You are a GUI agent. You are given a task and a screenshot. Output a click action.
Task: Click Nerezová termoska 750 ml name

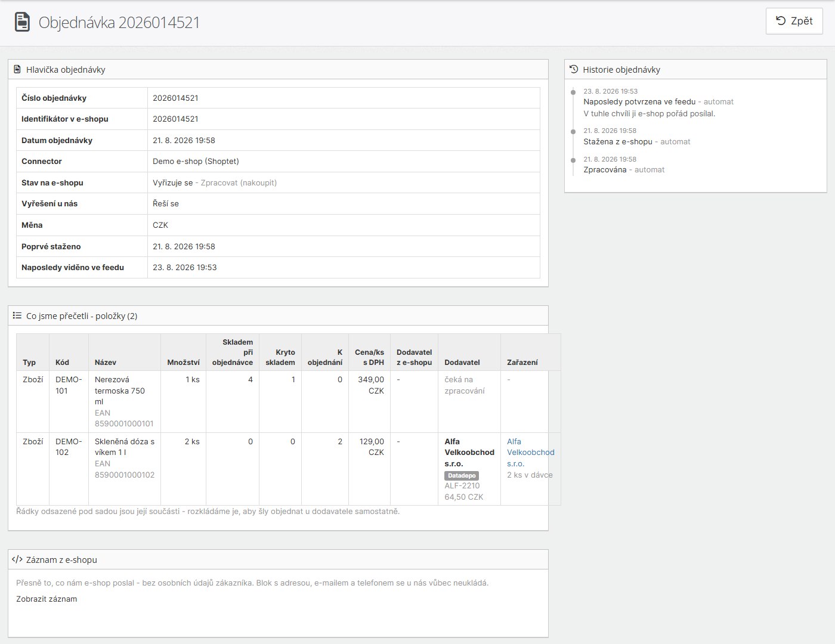pyautogui.click(x=120, y=391)
